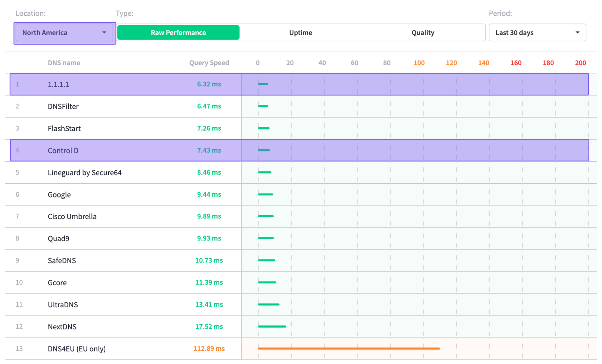Open the Cisco Umbrella entry
602x364 pixels.
[x=72, y=216]
